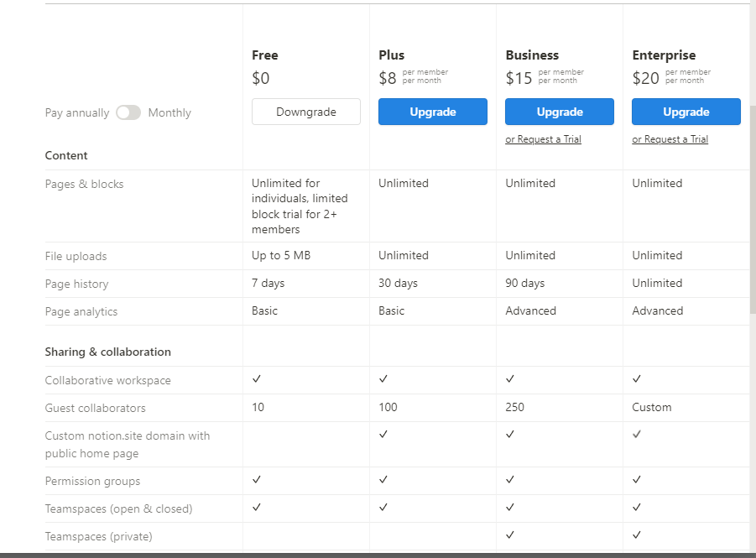Click the $15 price for Business
Image resolution: width=756 pixels, height=558 pixels.
click(519, 78)
